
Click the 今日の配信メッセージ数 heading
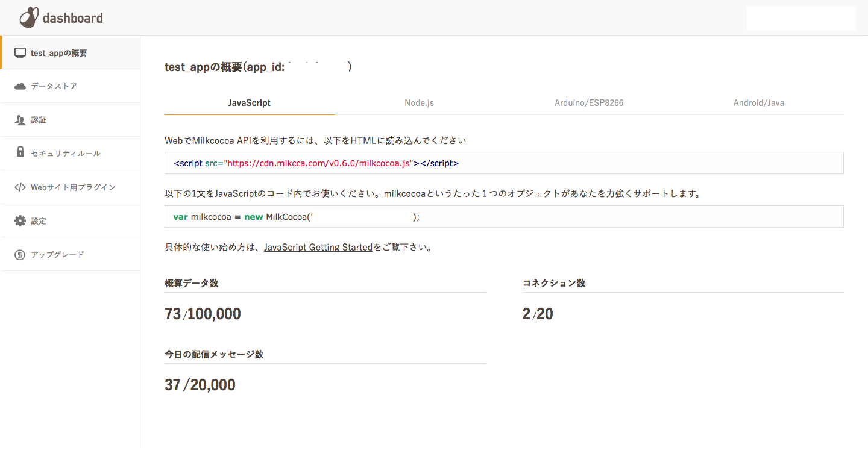click(214, 354)
